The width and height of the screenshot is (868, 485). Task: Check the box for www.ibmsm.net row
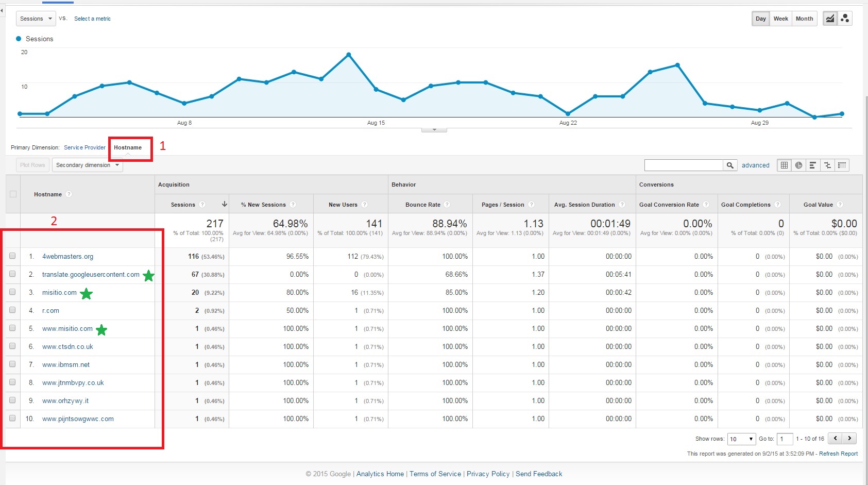click(x=12, y=364)
